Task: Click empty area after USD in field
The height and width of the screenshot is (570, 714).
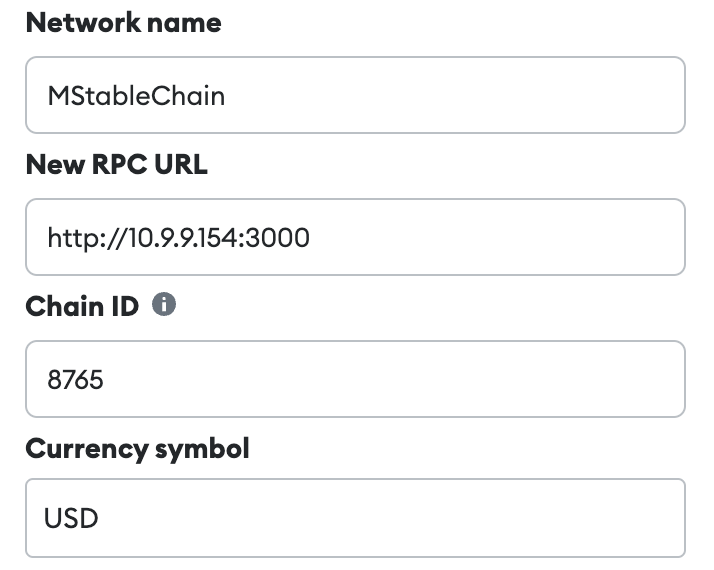Action: click(x=400, y=518)
